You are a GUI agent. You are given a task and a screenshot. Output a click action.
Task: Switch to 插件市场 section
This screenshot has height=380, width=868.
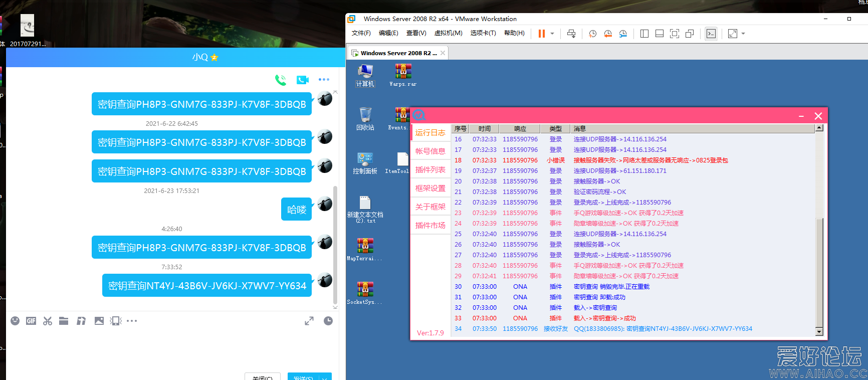point(430,226)
